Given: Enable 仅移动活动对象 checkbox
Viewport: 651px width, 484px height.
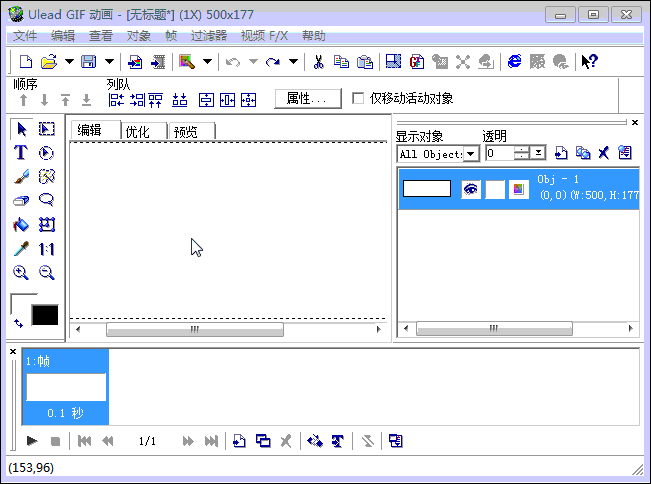Looking at the screenshot, I should click(x=358, y=99).
